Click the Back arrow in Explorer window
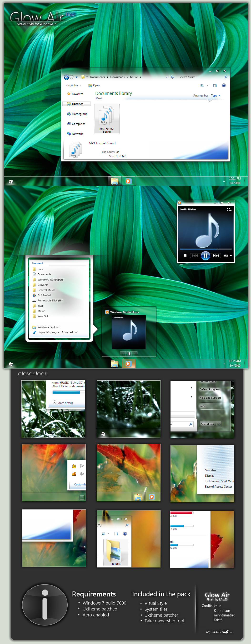Image resolution: width=251 pixels, height=644 pixels. pos(66,77)
